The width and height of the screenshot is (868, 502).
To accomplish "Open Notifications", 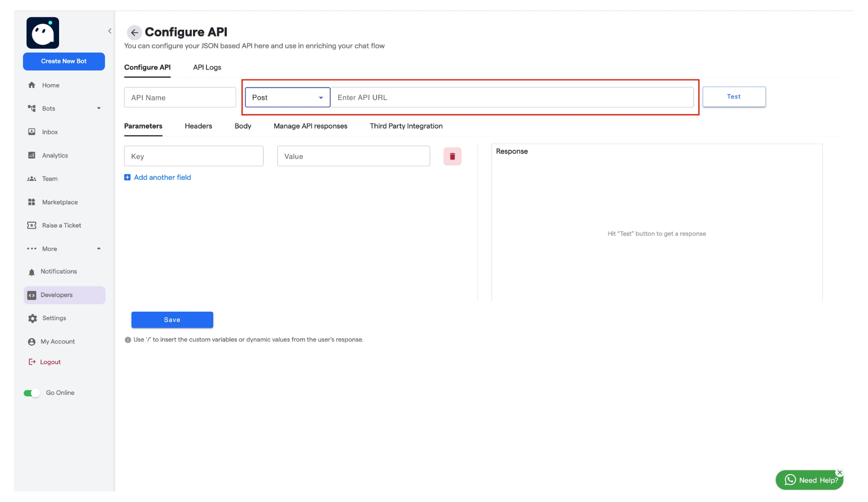I will (59, 271).
